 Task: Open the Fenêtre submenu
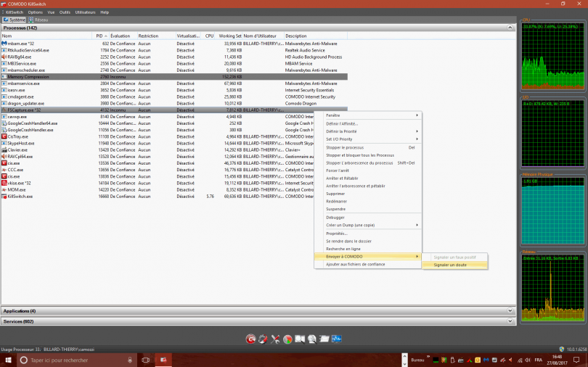(368, 115)
